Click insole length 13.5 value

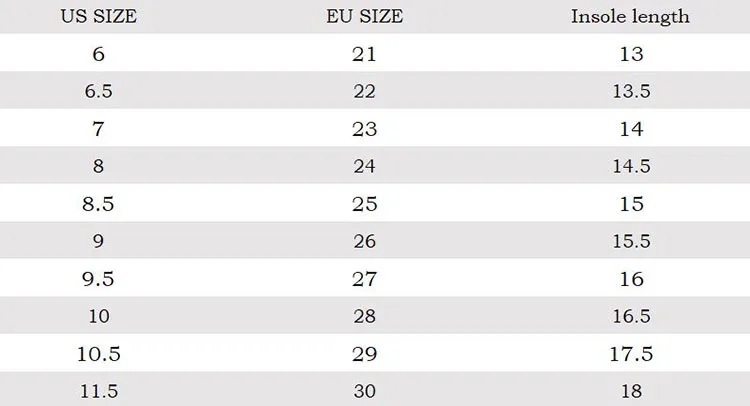click(x=631, y=91)
